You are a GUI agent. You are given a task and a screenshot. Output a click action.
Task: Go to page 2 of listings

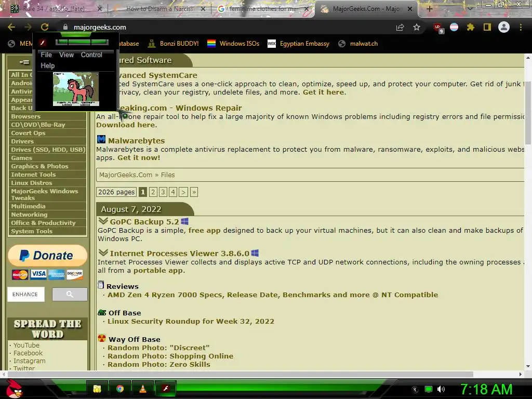[153, 192]
